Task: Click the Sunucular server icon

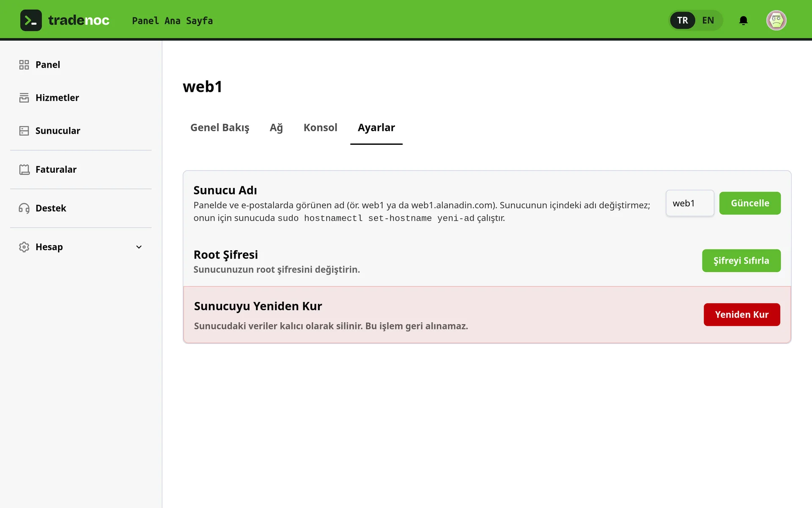Action: (x=24, y=131)
